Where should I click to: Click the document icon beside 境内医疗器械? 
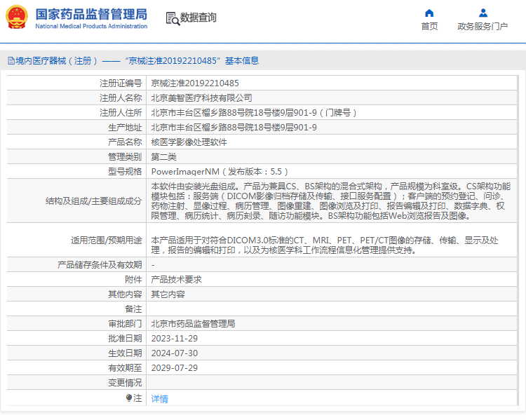tap(11, 61)
